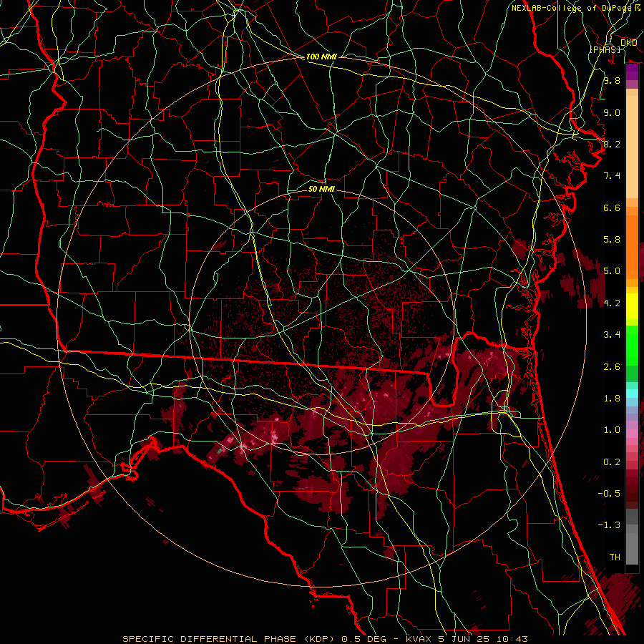644x644 pixels.
Task: Click the bottom caption naming Specific Differential Phase (KDP)
Action: [x=325, y=639]
